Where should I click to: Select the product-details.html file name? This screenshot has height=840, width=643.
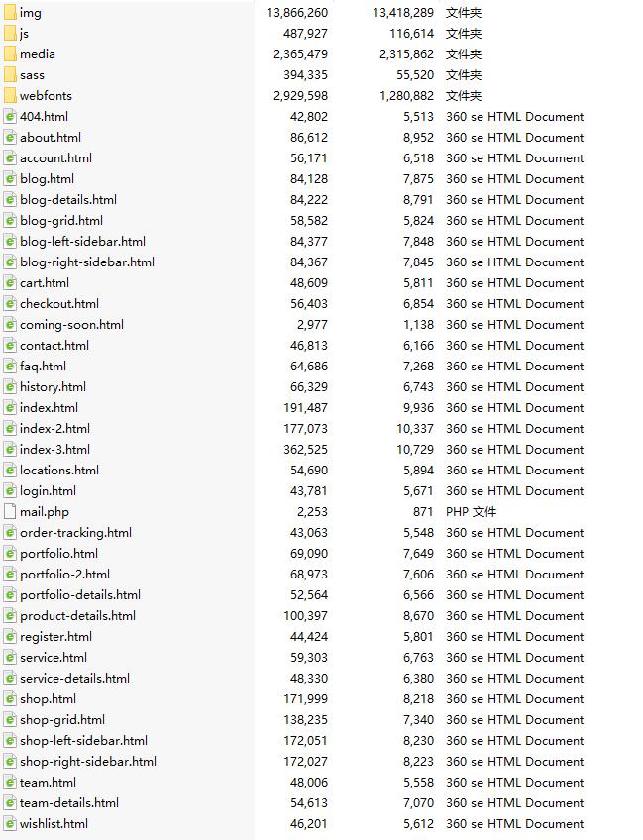(x=77, y=616)
